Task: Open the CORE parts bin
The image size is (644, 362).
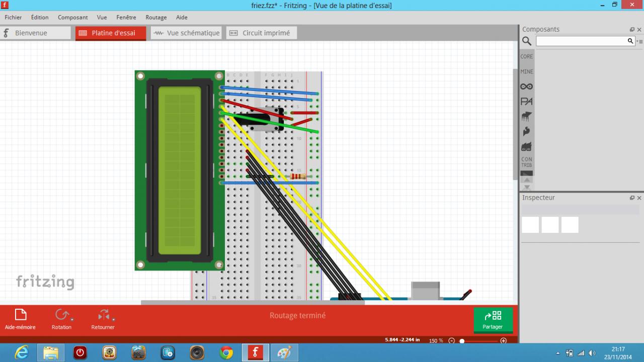Action: pyautogui.click(x=526, y=56)
